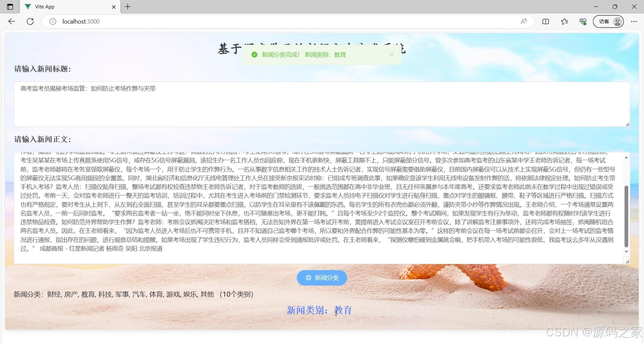Open the 访客 profile menu

click(608, 21)
